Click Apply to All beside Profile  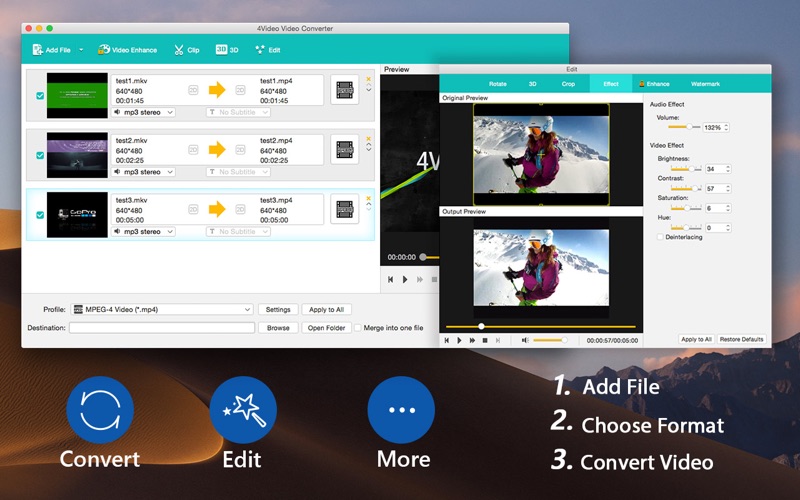(x=327, y=309)
